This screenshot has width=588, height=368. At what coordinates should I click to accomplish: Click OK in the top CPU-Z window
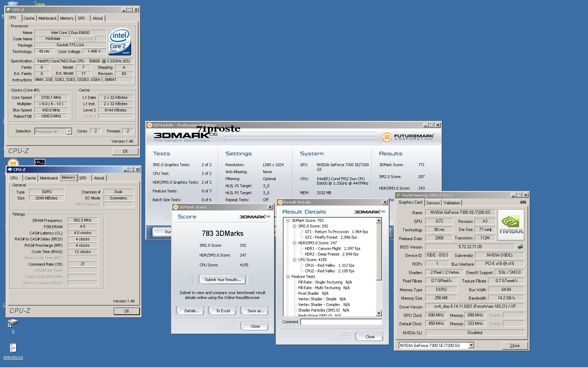pos(125,151)
